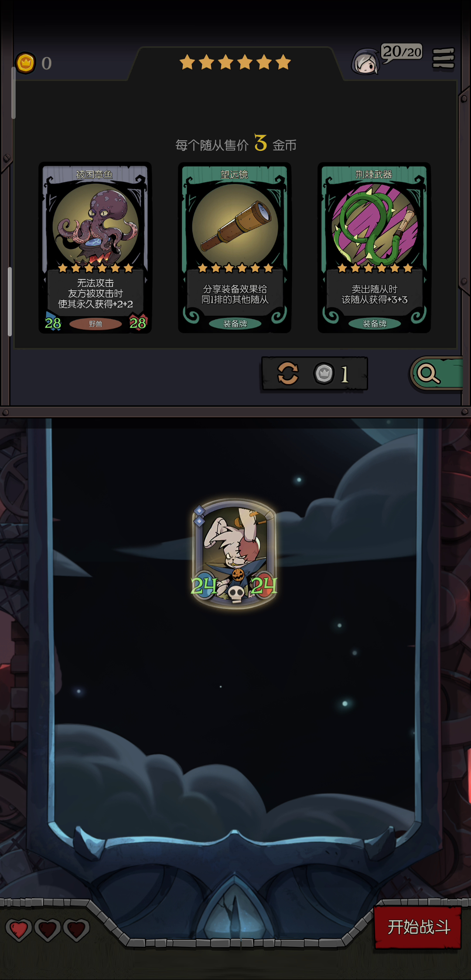Click the six-star tavern tier tab
This screenshot has width=471, height=980.
[235, 62]
